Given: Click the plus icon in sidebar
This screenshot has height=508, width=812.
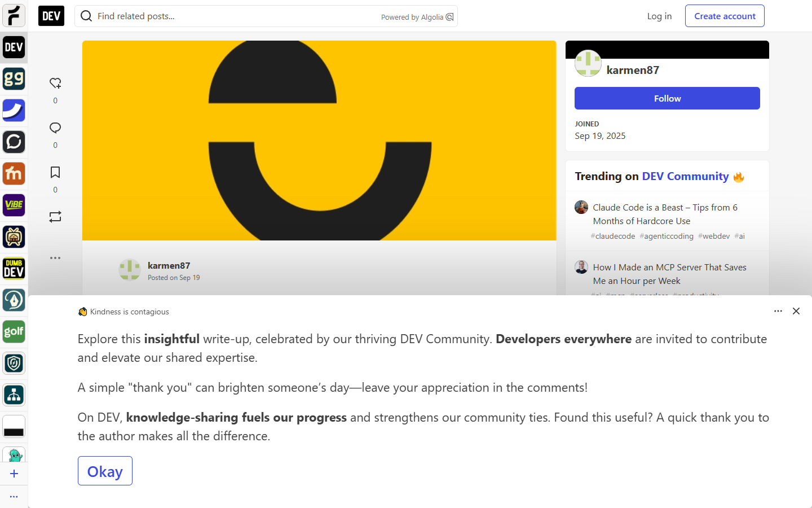Looking at the screenshot, I should (x=14, y=474).
